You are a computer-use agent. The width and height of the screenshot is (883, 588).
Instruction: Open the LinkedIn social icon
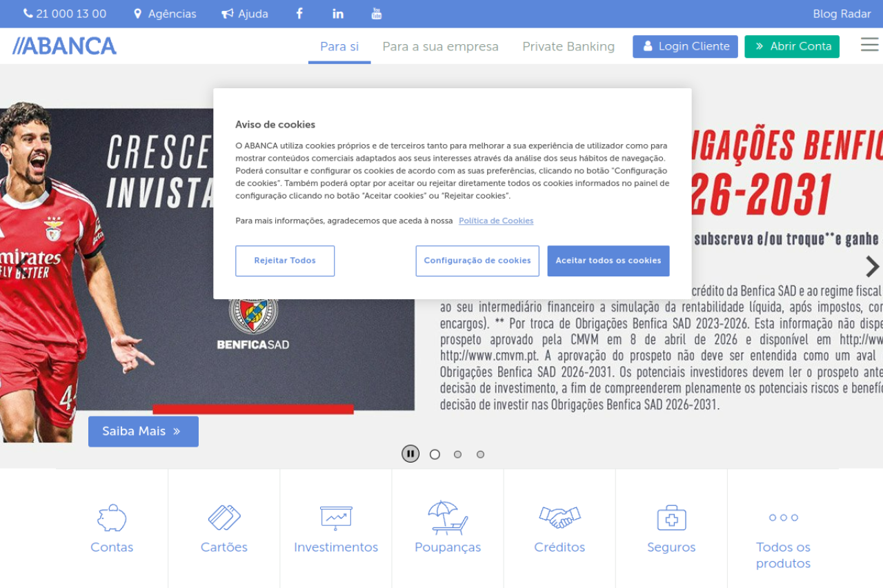(338, 14)
